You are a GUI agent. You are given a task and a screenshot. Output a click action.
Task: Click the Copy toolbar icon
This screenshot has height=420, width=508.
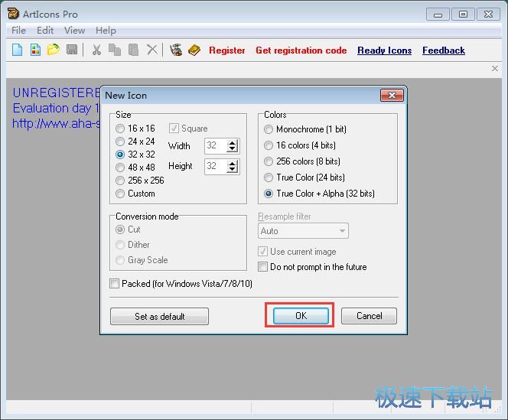pyautogui.click(x=115, y=50)
